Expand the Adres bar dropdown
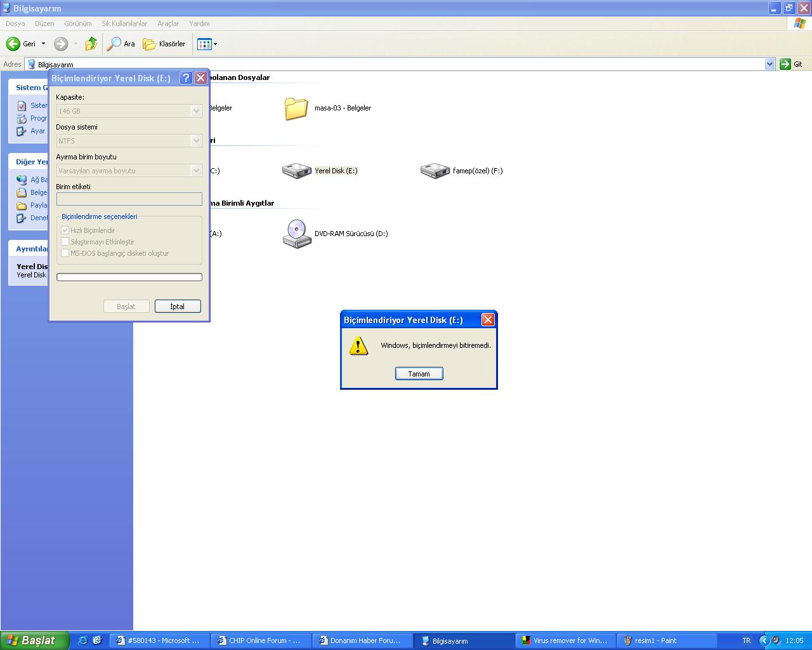The height and width of the screenshot is (650, 812). [769, 64]
